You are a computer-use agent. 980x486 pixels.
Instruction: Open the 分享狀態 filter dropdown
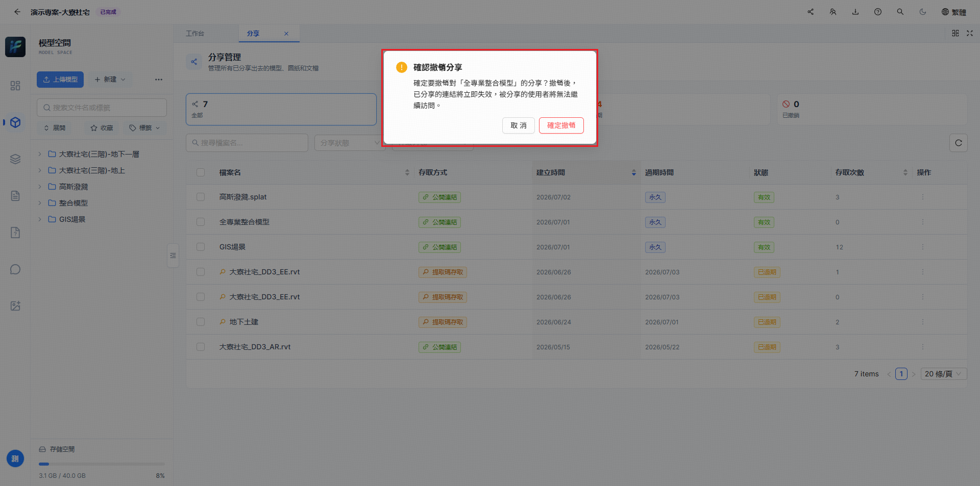click(350, 143)
